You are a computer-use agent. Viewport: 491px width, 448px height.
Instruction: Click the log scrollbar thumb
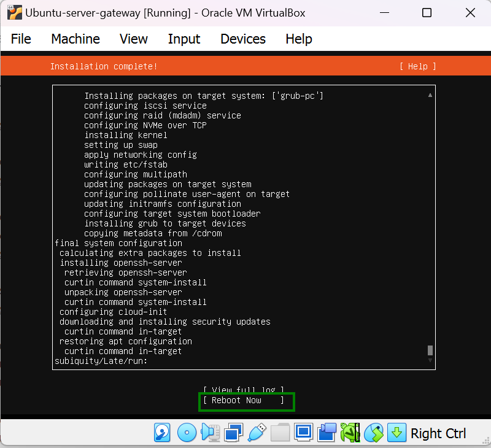[430, 350]
